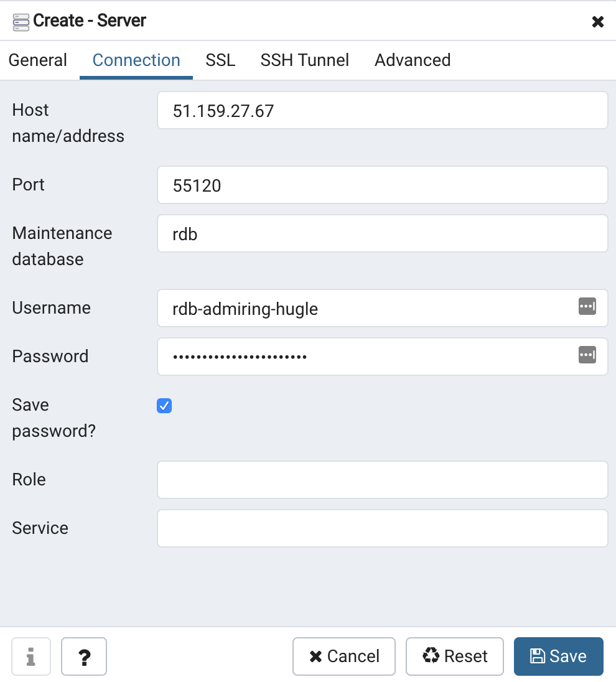Select the empty Service input field
This screenshot has width=616, height=682.
tap(382, 528)
